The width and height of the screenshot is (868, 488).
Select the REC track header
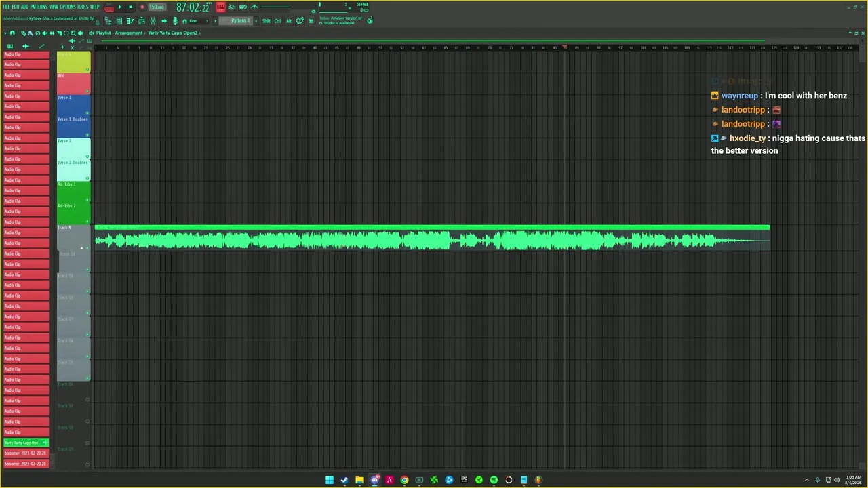(x=73, y=83)
